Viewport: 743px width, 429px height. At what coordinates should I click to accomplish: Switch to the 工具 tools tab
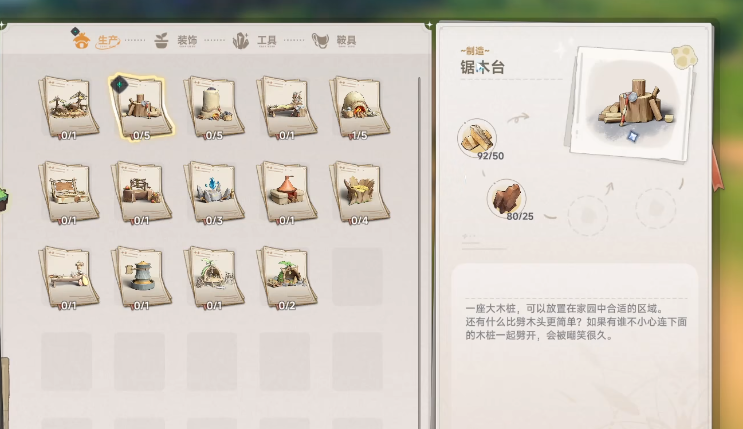coord(254,41)
